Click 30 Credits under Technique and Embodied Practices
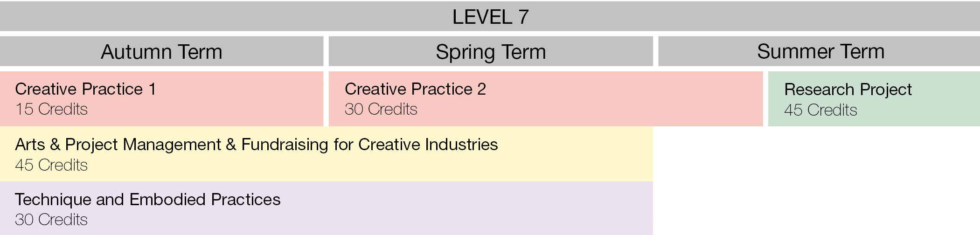This screenshot has width=980, height=235. 51,220
